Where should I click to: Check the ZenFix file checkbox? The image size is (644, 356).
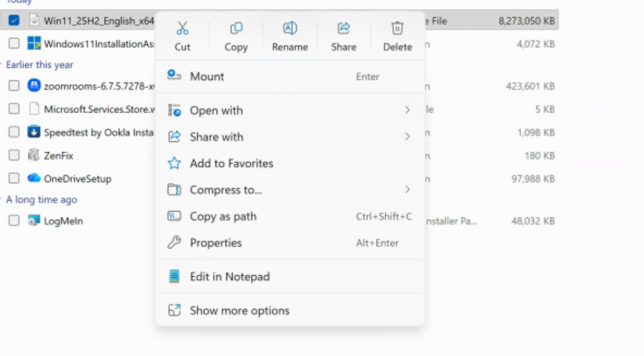point(14,155)
